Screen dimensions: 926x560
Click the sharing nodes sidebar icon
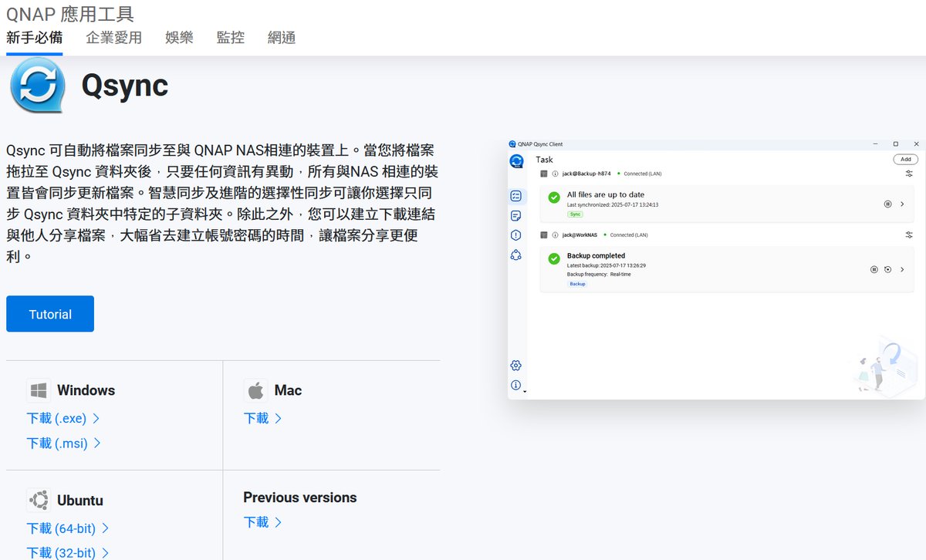coord(516,255)
